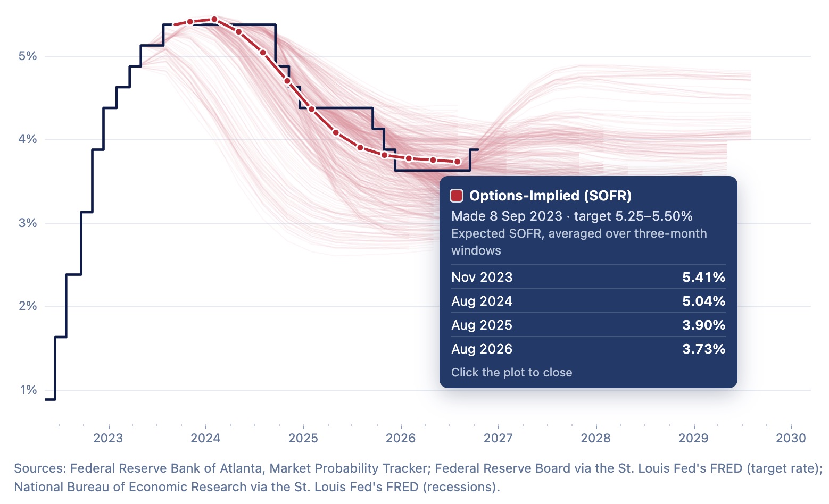The width and height of the screenshot is (829, 504).
Task: Click the 'Click the plot to close' text
Action: click(512, 372)
